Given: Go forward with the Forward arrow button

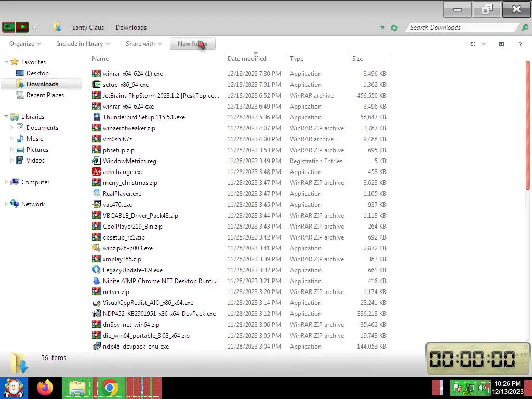Looking at the screenshot, I should pos(22,27).
